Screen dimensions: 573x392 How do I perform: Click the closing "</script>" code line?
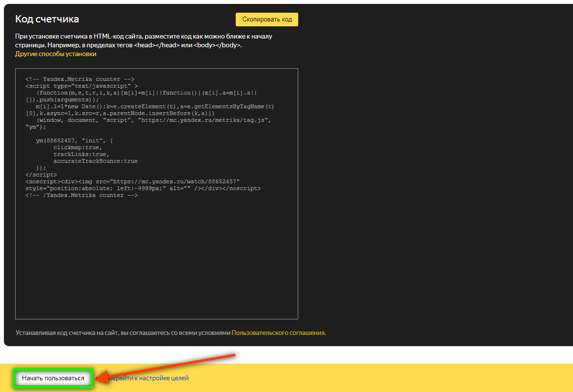tap(41, 175)
